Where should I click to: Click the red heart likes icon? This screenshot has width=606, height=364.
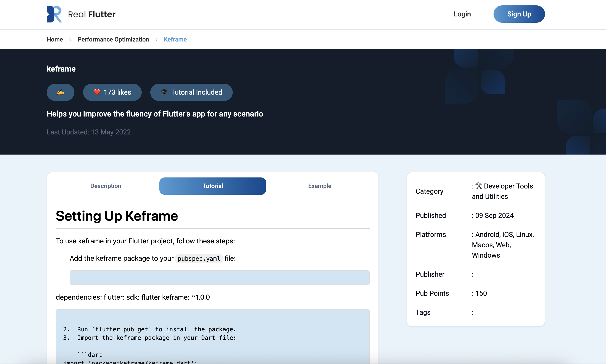[97, 92]
